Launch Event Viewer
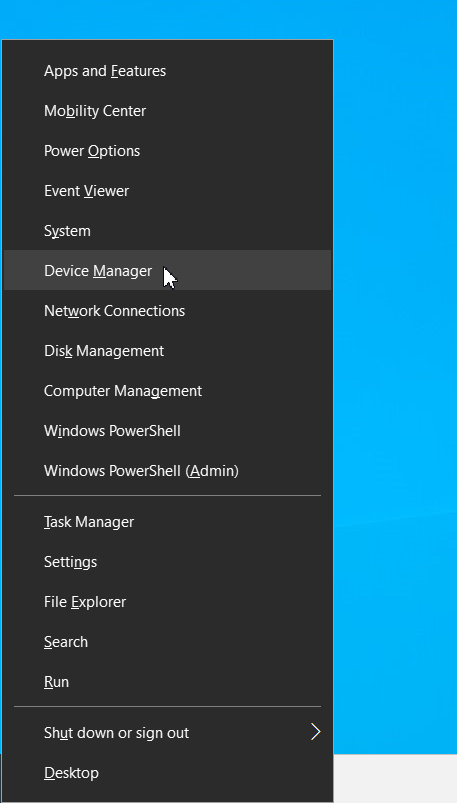The image size is (457, 803). pos(167,191)
